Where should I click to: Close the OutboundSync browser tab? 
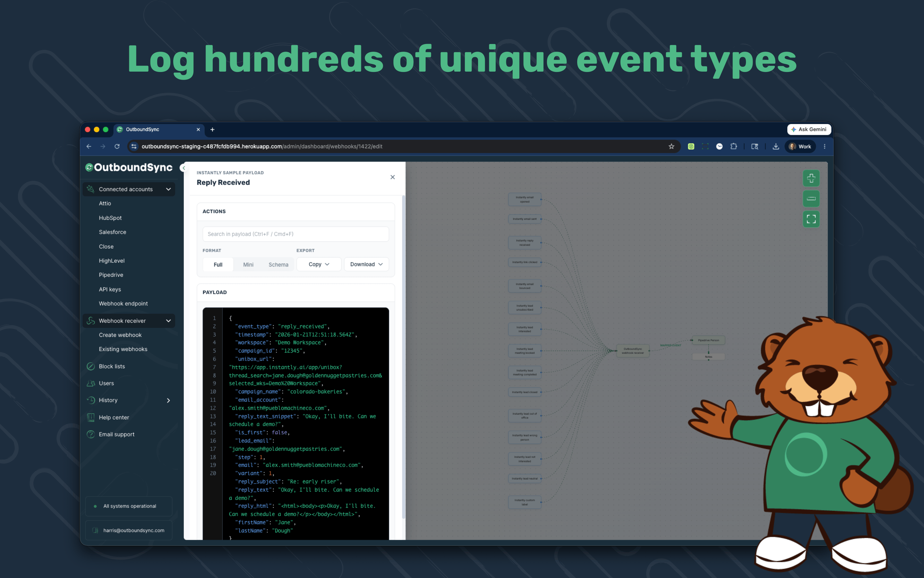[x=198, y=130]
